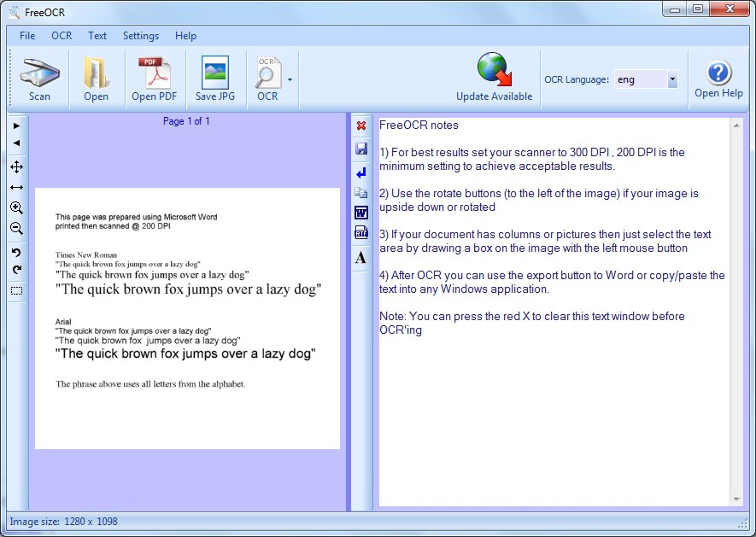Select the fit-to-width tool
This screenshot has height=537, width=756.
pyautogui.click(x=16, y=187)
